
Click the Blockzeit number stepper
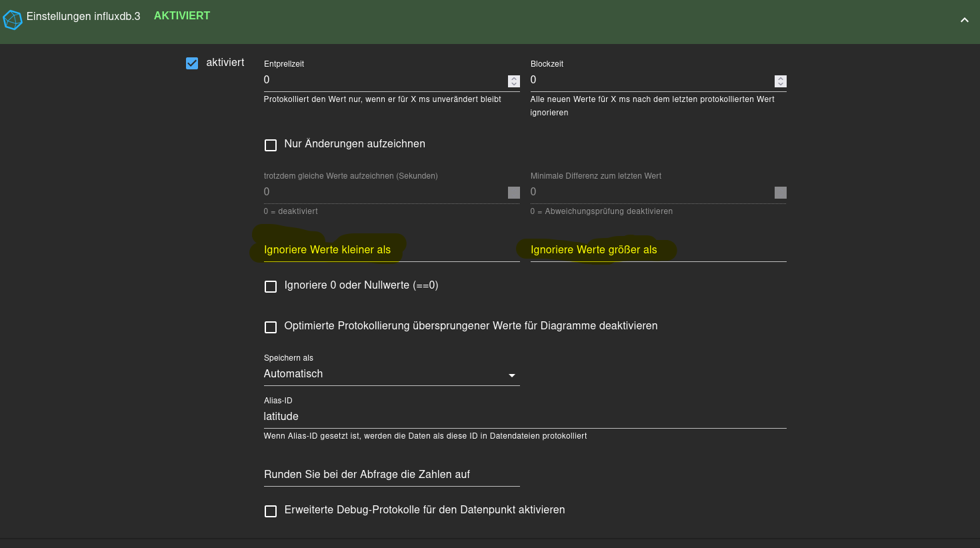(781, 81)
